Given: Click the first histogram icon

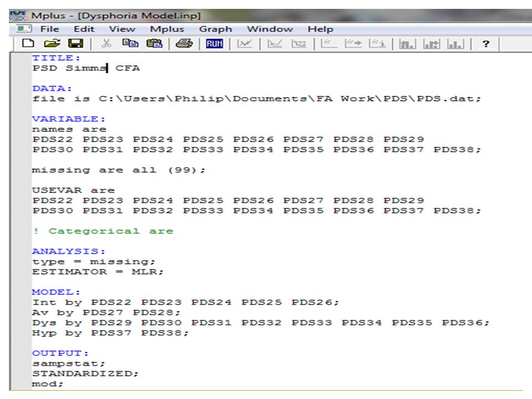Looking at the screenshot, I should [x=407, y=44].
